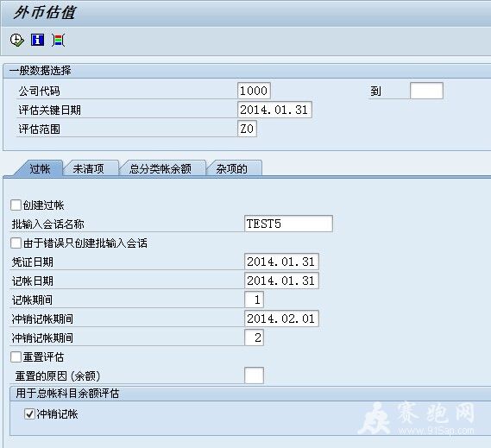The height and width of the screenshot is (448, 491).
Task: Click the colored Dynamic selections icon
Action: tap(58, 41)
